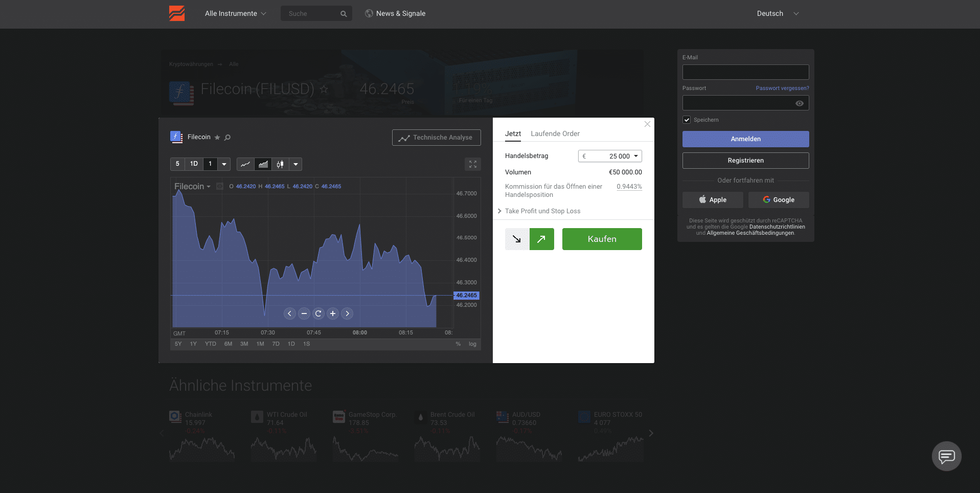Screen dimensions: 980x493
Task: Open the Deutsch language selector
Action: 778,14
